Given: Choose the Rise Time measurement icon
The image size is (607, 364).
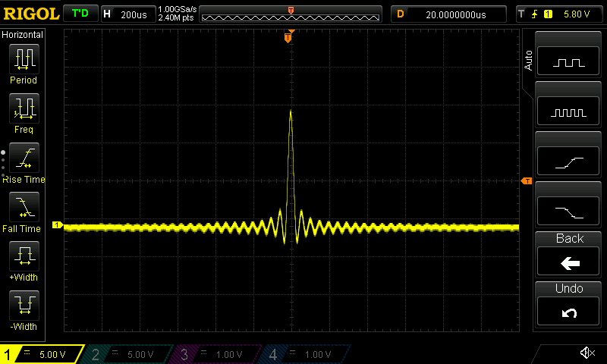Looking at the screenshot, I should pyautogui.click(x=24, y=158).
